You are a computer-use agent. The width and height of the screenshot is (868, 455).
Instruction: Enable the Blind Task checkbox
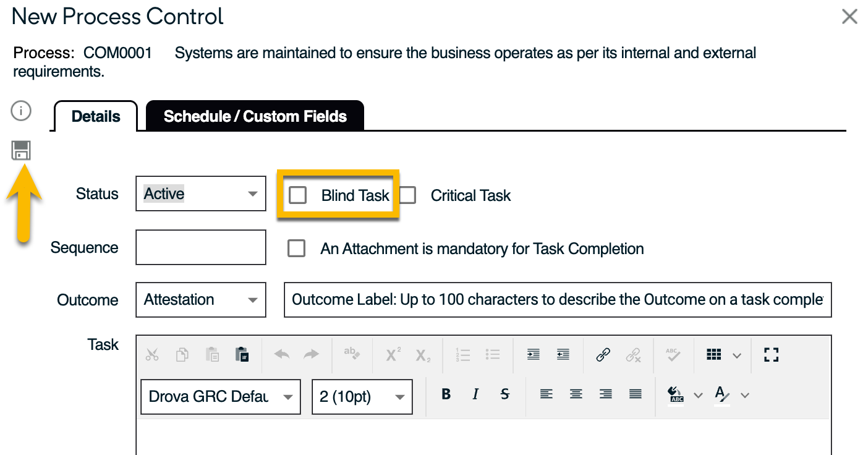coord(298,195)
